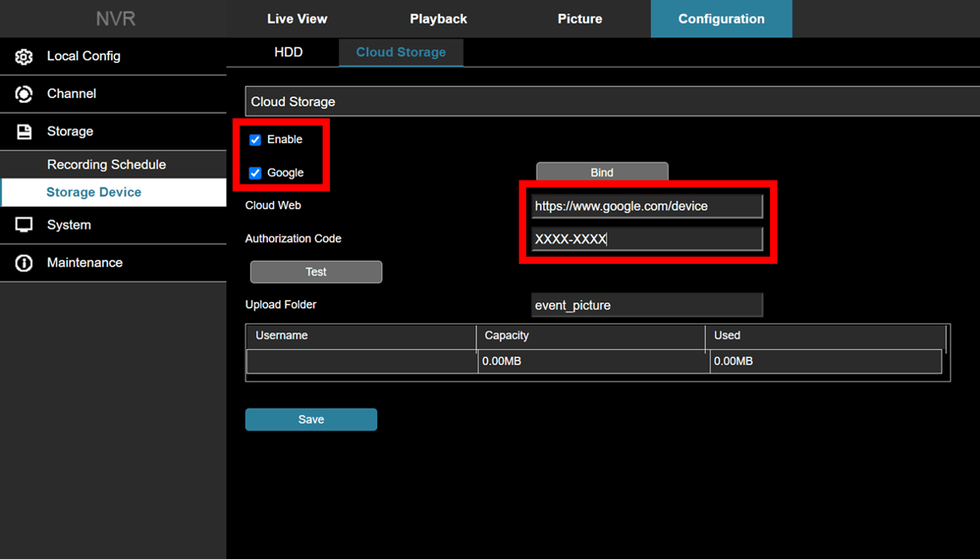Click the Local Config gear icon
Viewport: 980px width, 559px height.
(x=23, y=56)
